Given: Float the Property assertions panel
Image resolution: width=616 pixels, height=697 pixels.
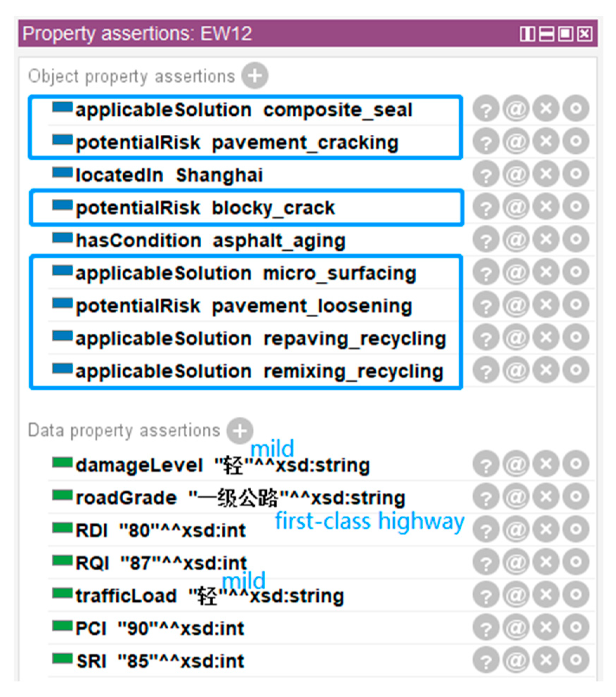Looking at the screenshot, I should point(565,34).
